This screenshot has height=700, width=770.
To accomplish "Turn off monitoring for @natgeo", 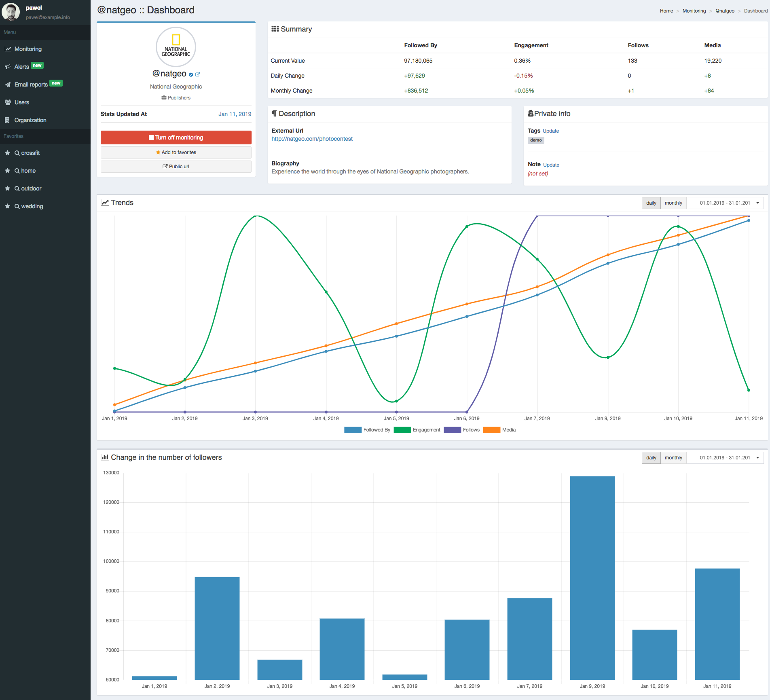I will click(176, 137).
